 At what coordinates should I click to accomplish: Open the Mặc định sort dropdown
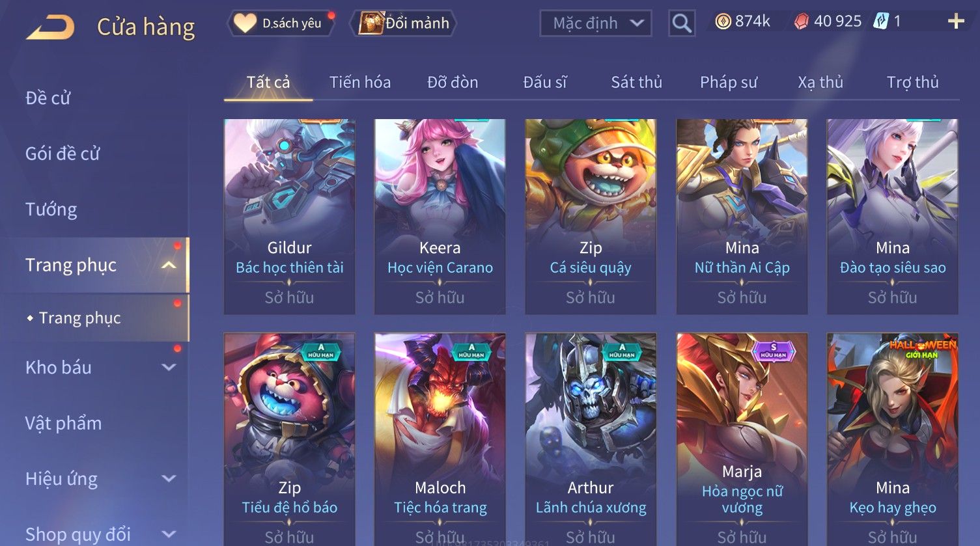(596, 23)
